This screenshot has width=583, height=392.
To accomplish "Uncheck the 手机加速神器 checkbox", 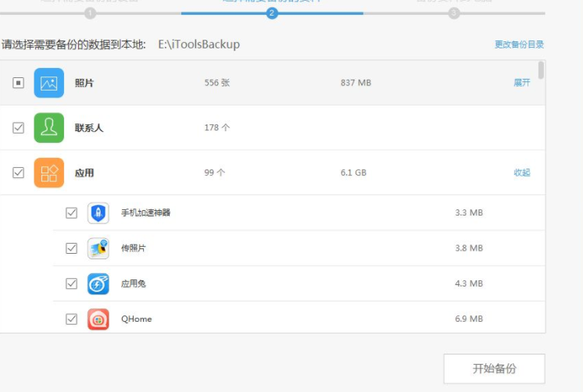I will 72,212.
